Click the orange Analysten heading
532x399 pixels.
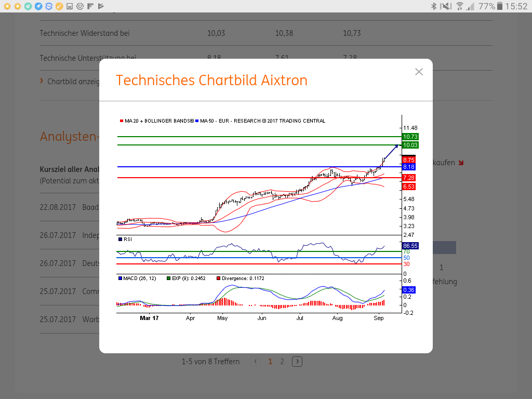[x=69, y=137]
